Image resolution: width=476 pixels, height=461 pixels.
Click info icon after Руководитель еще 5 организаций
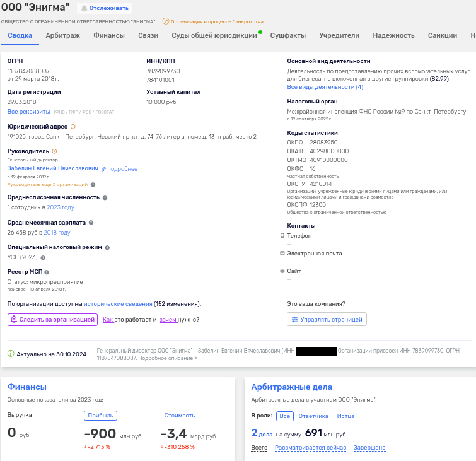tap(93, 185)
